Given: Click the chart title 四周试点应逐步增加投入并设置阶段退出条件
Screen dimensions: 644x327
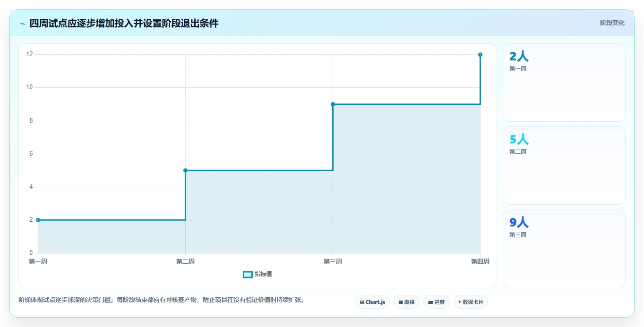Looking at the screenshot, I should (124, 23).
